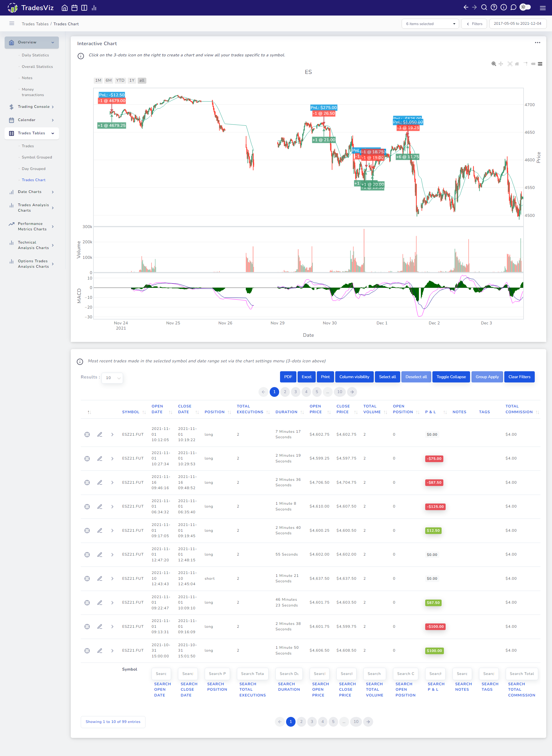Click the Filters button in top bar

(475, 24)
